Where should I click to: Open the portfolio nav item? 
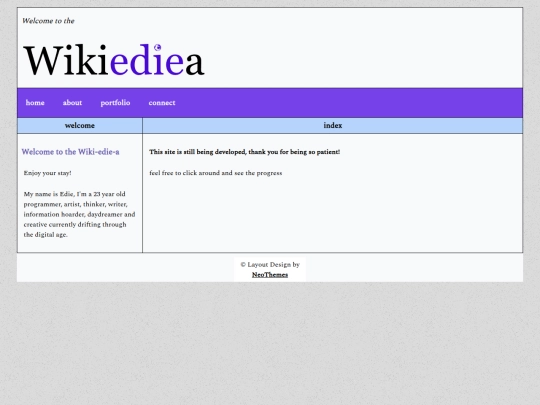click(x=115, y=103)
